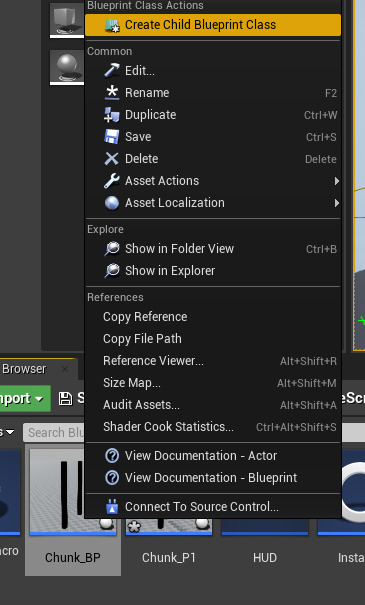365x605 pixels.
Task: Choose Save from the context menu
Action: point(213,137)
